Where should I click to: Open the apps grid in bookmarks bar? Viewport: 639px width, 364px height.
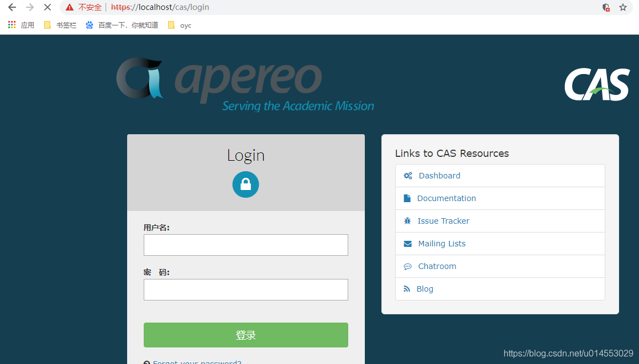click(12, 25)
